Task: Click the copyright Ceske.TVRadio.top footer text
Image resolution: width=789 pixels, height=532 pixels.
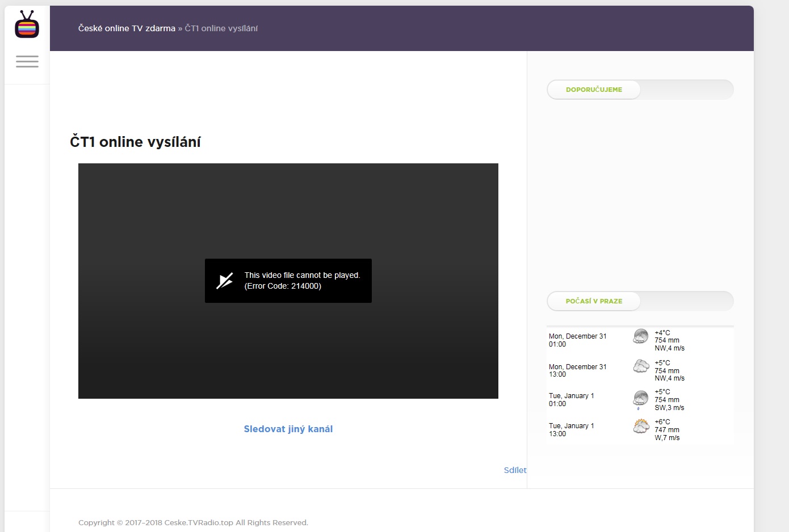Action: (x=193, y=522)
